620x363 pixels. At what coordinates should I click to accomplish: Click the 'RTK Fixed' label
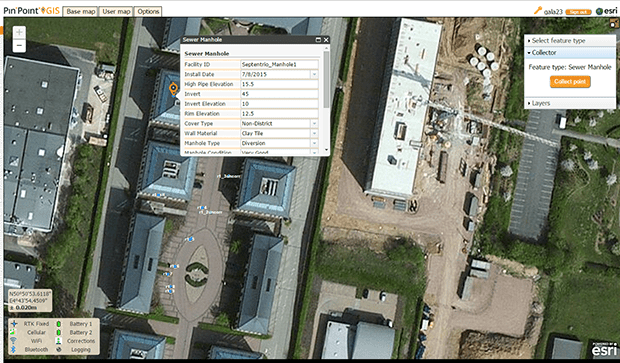pyautogui.click(x=36, y=324)
